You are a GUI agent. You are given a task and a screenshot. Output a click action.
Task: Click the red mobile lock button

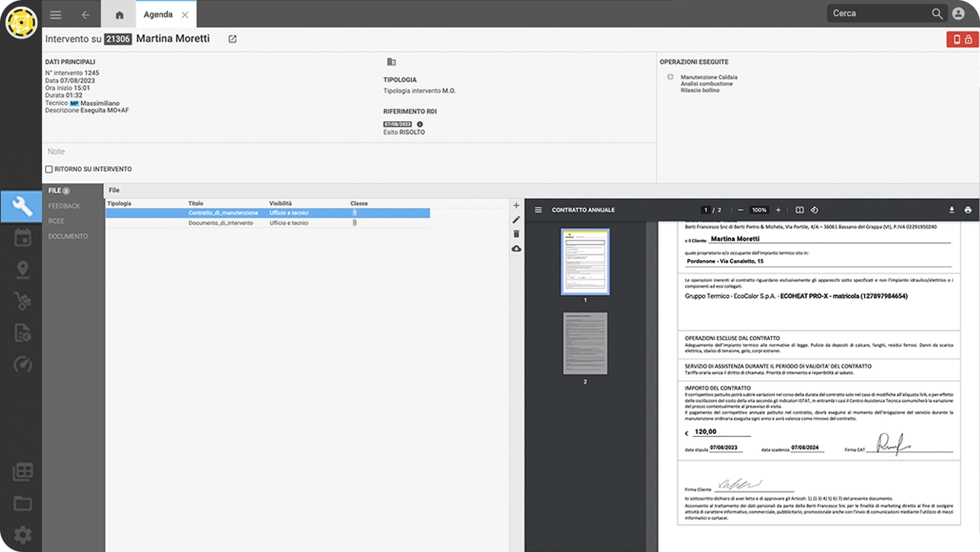[x=962, y=40]
